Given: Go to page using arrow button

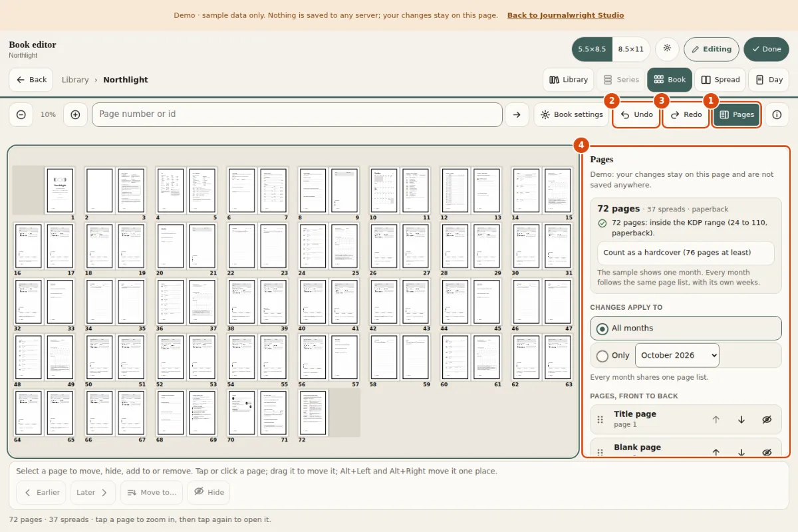Looking at the screenshot, I should coord(517,114).
